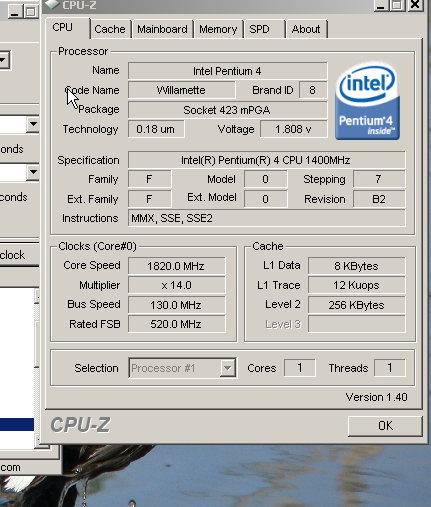Click the Ext. Model value '0'

(265, 199)
